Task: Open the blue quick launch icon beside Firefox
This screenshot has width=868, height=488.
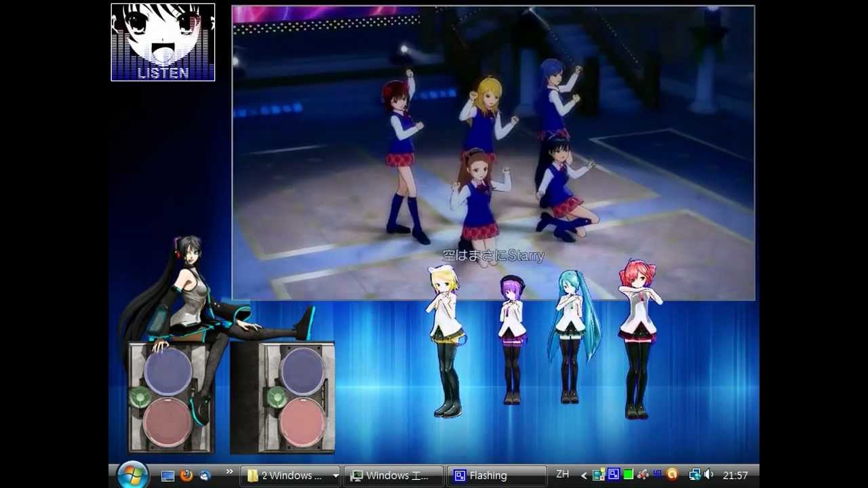Action: pos(205,476)
